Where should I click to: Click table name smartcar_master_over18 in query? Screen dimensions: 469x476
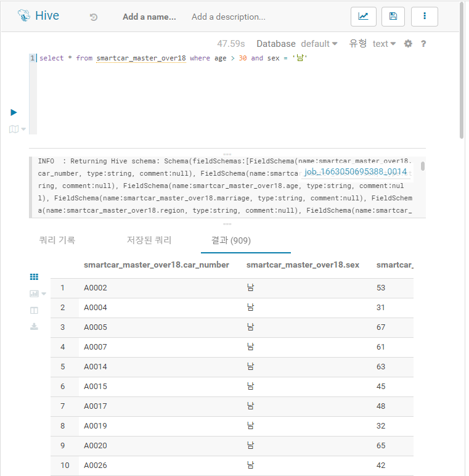pos(141,58)
